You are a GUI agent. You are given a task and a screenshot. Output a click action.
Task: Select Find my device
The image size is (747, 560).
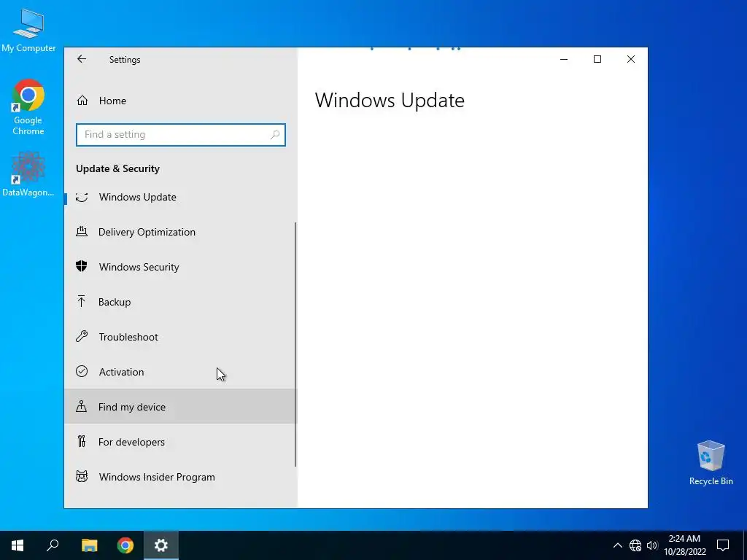[181, 407]
